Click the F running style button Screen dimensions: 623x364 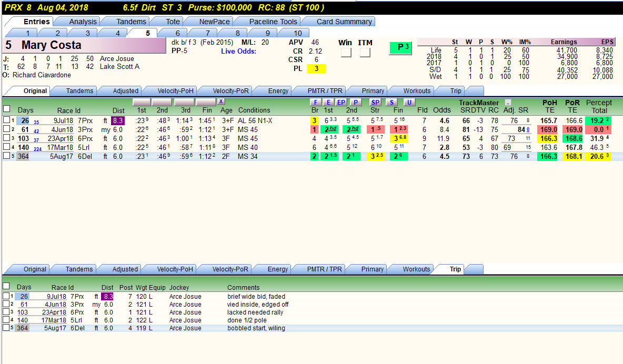[x=316, y=102]
